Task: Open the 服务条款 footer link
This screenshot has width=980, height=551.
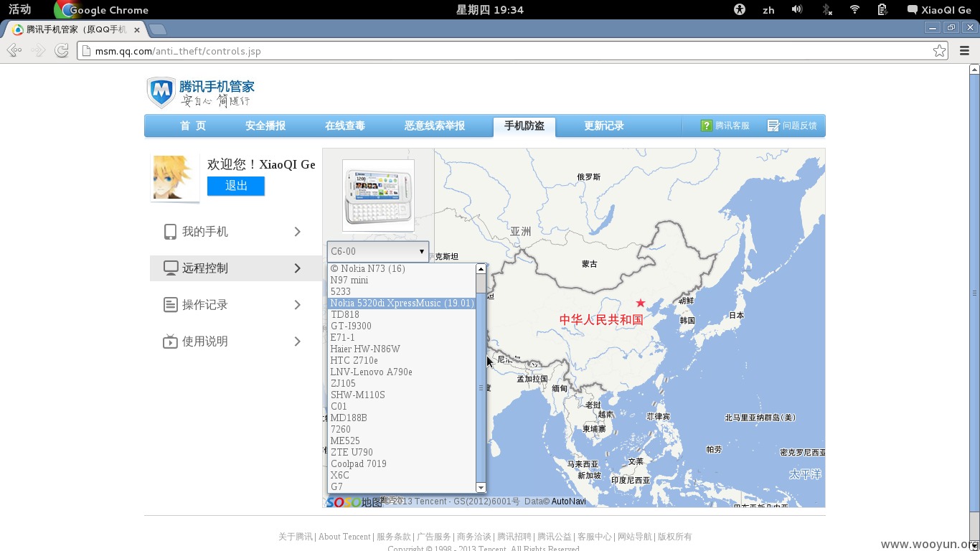Action: coord(394,537)
